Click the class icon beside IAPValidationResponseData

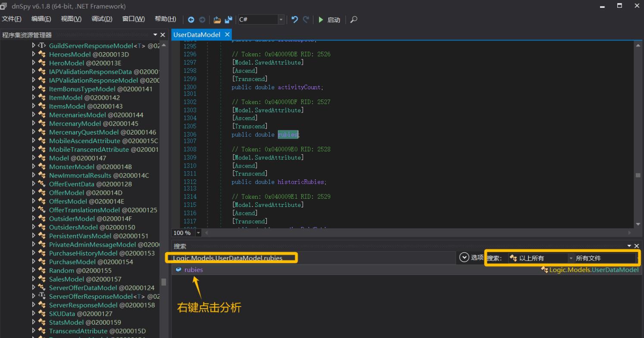click(42, 72)
